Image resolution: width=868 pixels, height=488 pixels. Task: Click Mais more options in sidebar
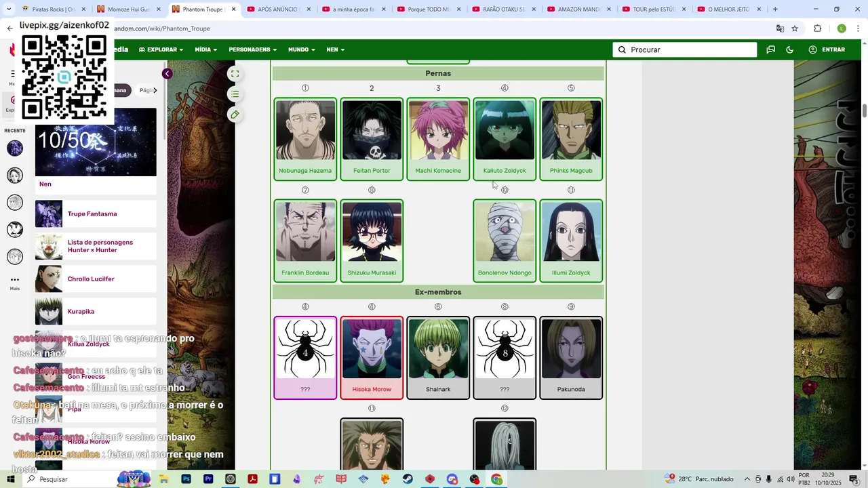click(14, 283)
